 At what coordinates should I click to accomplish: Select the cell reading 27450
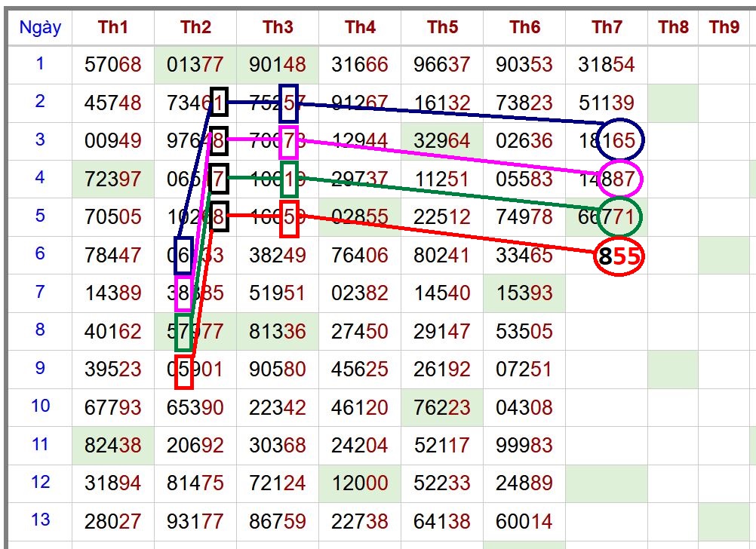360,331
